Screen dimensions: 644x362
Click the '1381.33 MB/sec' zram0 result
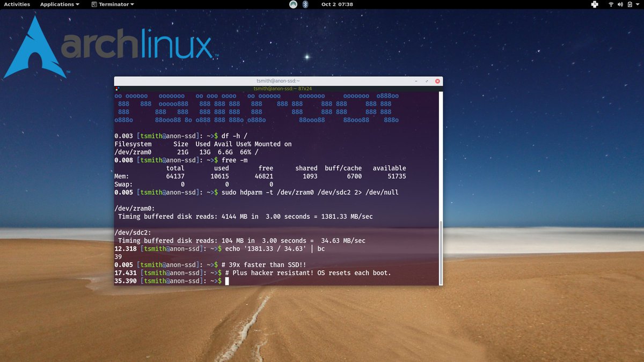pos(347,217)
